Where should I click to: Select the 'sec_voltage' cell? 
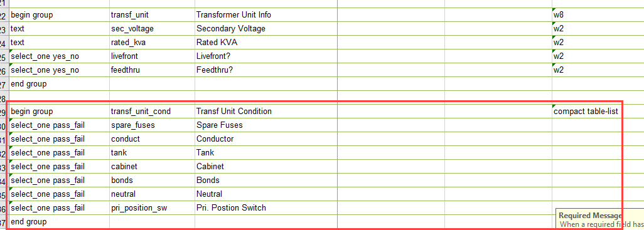pos(152,29)
